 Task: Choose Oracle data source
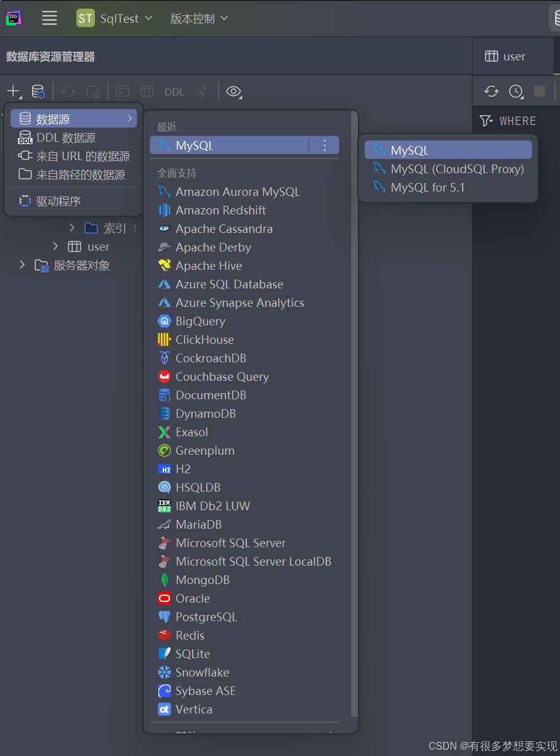244,598
